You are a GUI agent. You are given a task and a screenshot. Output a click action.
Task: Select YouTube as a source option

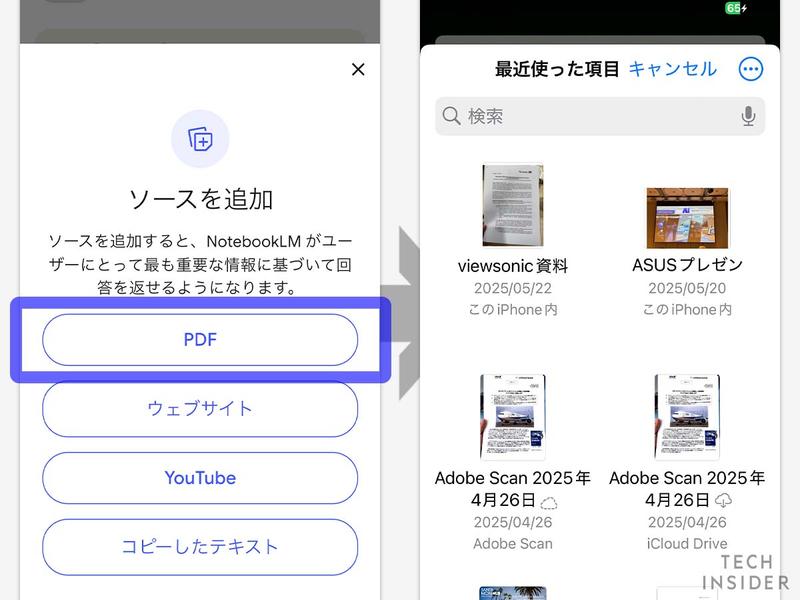tap(200, 478)
